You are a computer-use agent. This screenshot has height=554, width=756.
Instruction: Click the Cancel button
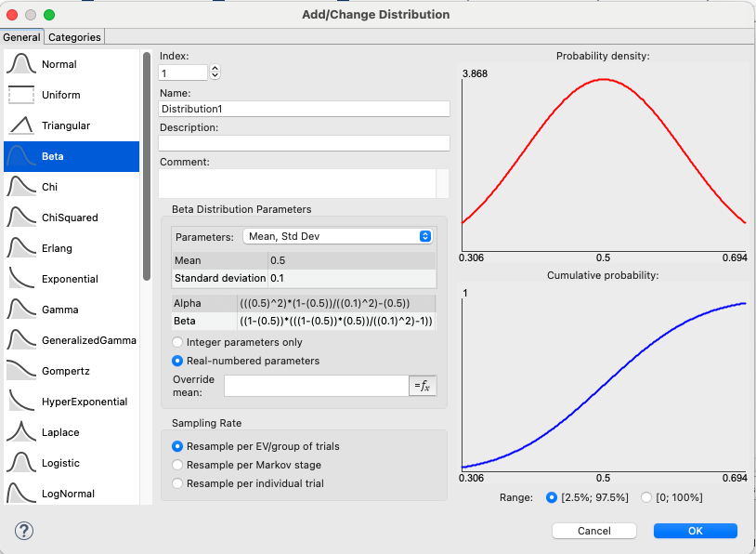[x=593, y=531]
